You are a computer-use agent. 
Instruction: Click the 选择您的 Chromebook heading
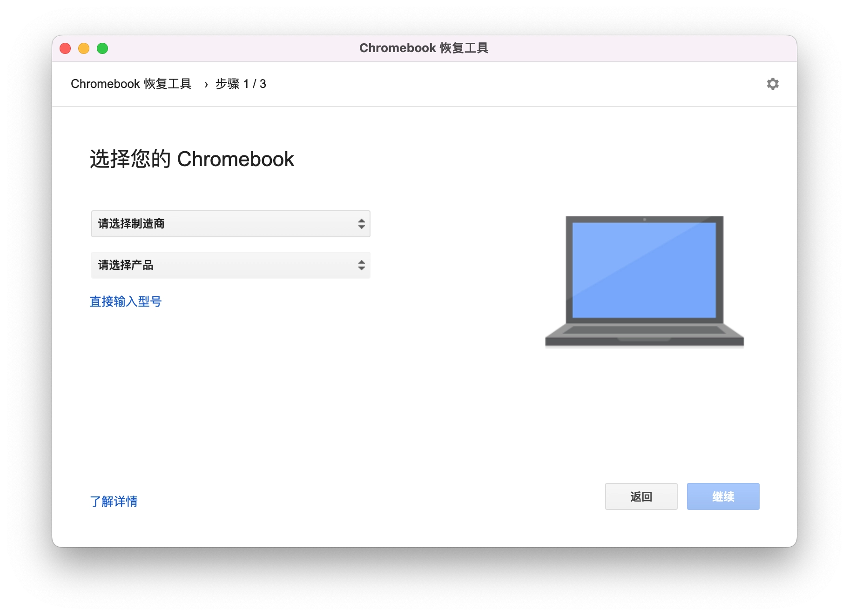click(192, 159)
